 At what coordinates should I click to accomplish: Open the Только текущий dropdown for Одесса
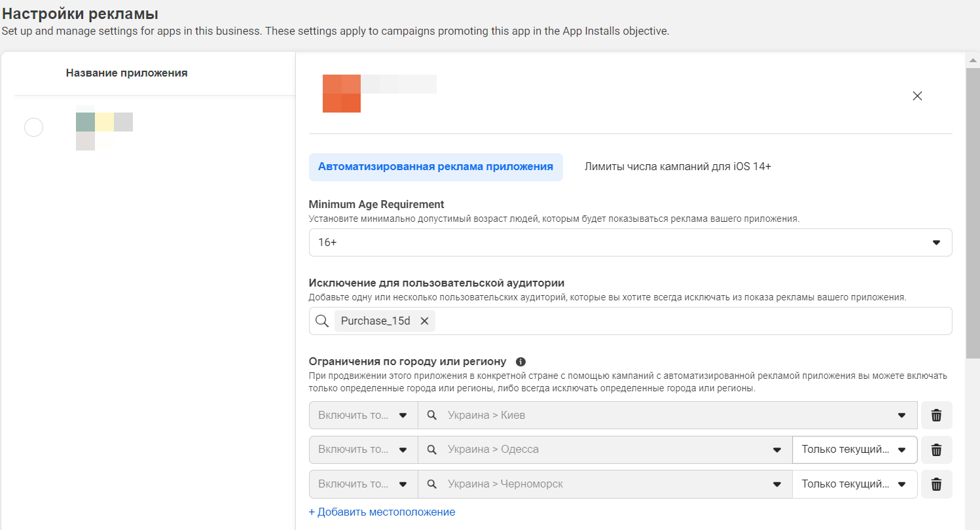pos(854,450)
